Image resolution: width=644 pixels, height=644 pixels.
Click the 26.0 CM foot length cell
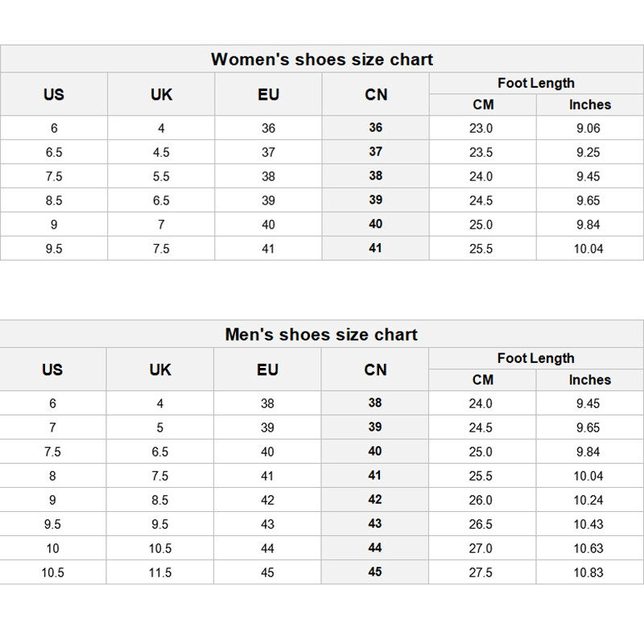pos(481,500)
